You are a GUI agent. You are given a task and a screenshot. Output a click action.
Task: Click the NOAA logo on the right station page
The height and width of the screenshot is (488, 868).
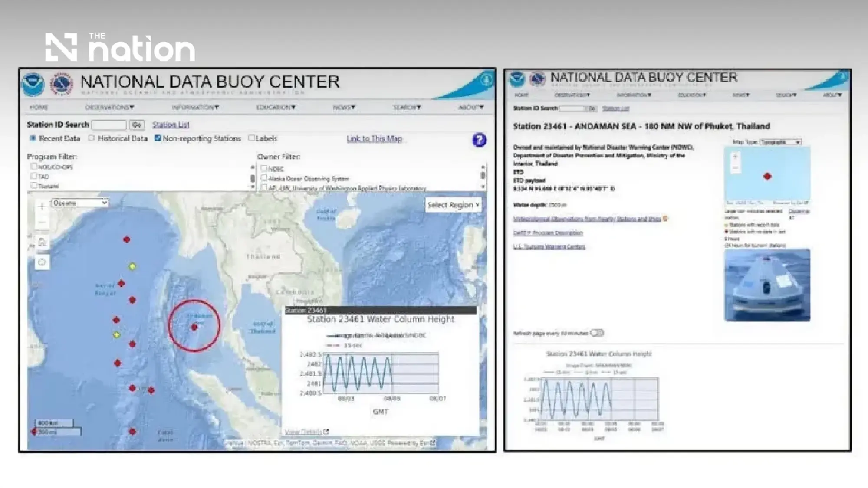(x=517, y=79)
